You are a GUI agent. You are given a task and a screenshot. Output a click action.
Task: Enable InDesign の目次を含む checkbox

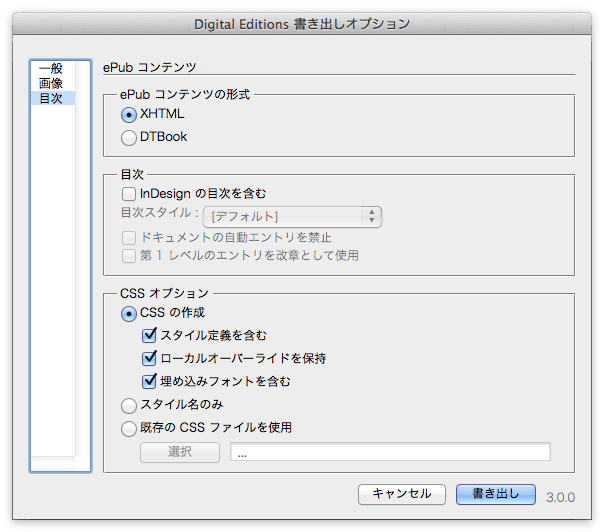(x=129, y=193)
